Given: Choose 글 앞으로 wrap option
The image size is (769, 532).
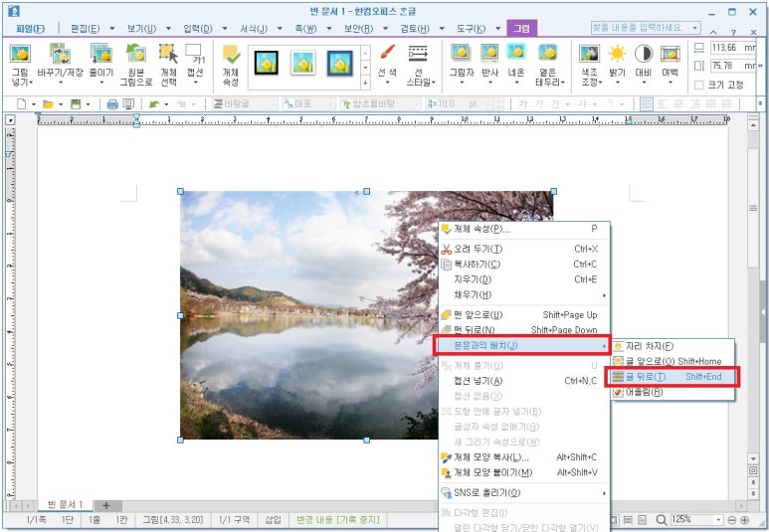Looking at the screenshot, I should 673,361.
